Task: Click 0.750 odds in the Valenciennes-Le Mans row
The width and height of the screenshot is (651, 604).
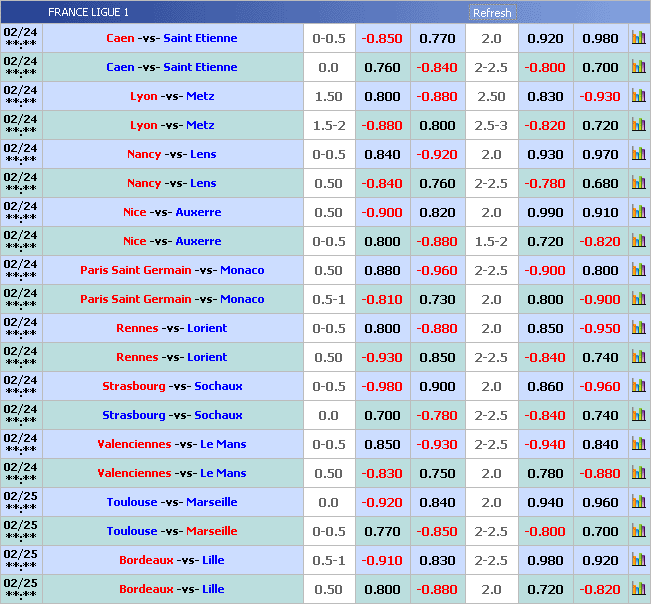Action: (437, 474)
